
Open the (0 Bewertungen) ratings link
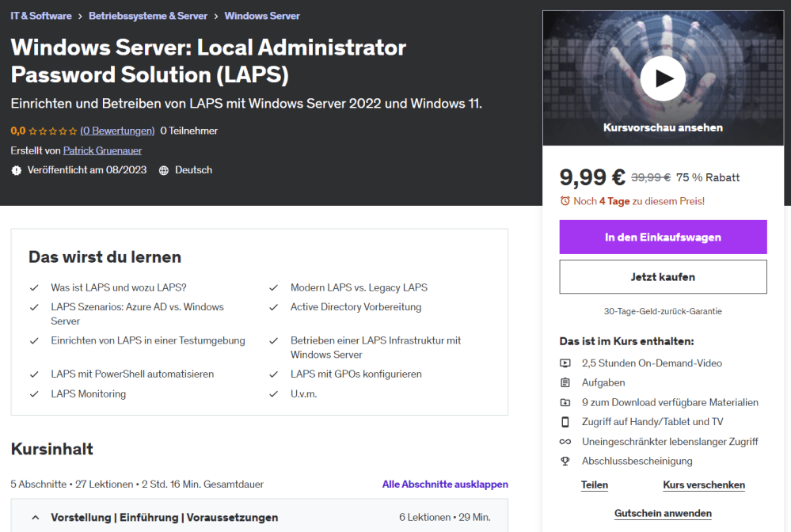coord(117,131)
